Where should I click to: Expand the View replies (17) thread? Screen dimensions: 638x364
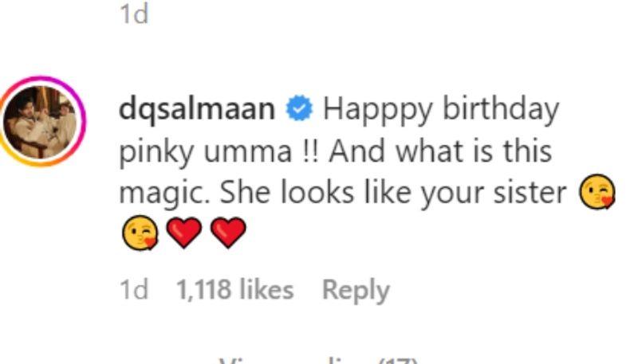pos(319,360)
